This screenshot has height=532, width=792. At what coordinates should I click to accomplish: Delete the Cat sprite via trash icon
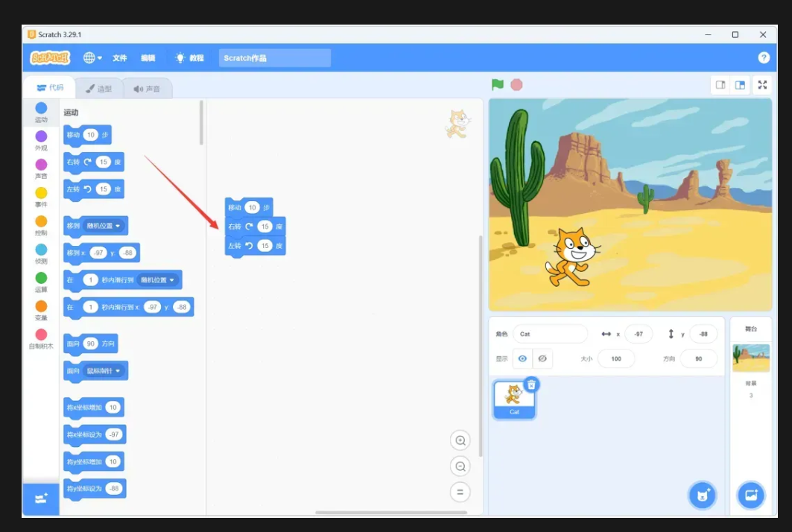tap(531, 384)
